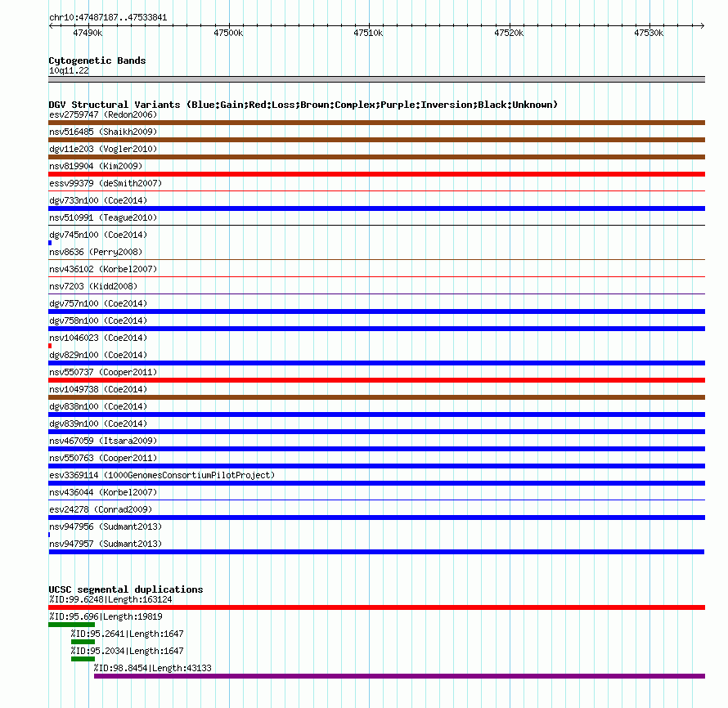Click the 47500k ruler tick label
This screenshot has width=728, height=708.
point(228,33)
